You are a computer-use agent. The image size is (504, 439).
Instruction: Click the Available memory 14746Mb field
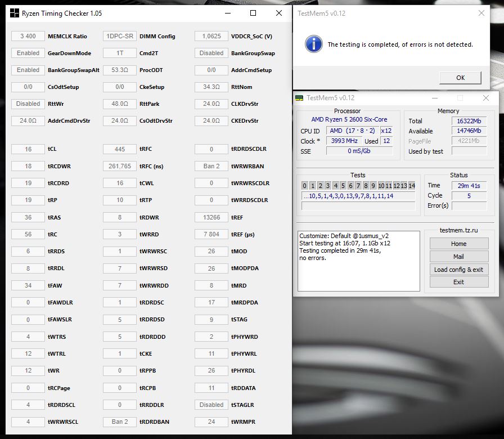click(x=469, y=131)
